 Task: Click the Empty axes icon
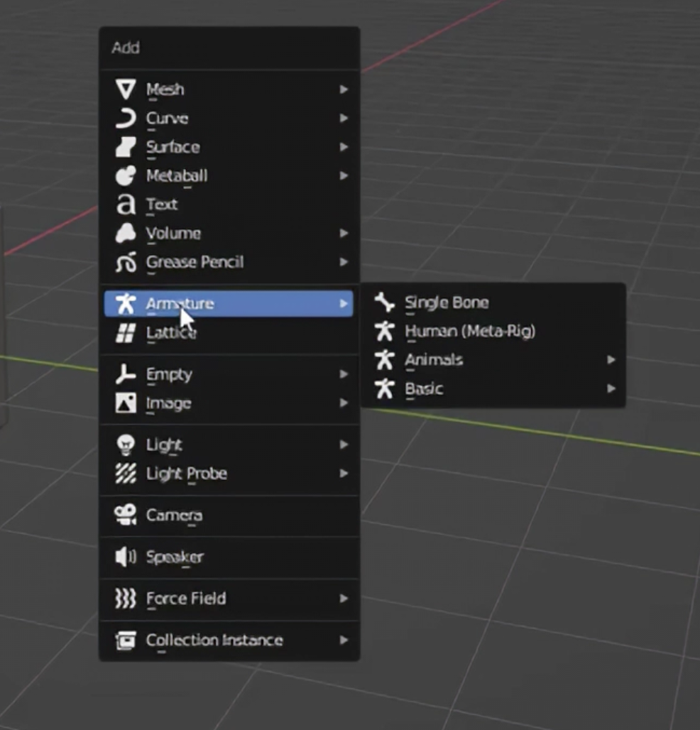[x=126, y=374]
